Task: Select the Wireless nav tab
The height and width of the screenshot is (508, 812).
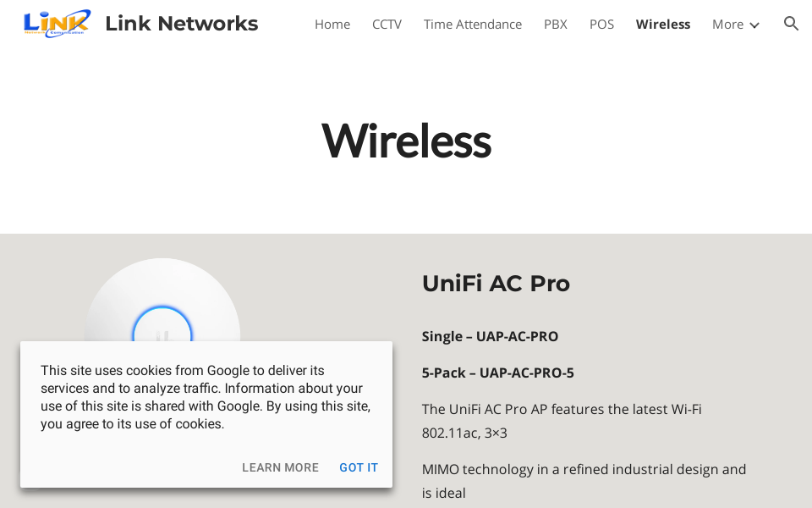Action: (662, 25)
